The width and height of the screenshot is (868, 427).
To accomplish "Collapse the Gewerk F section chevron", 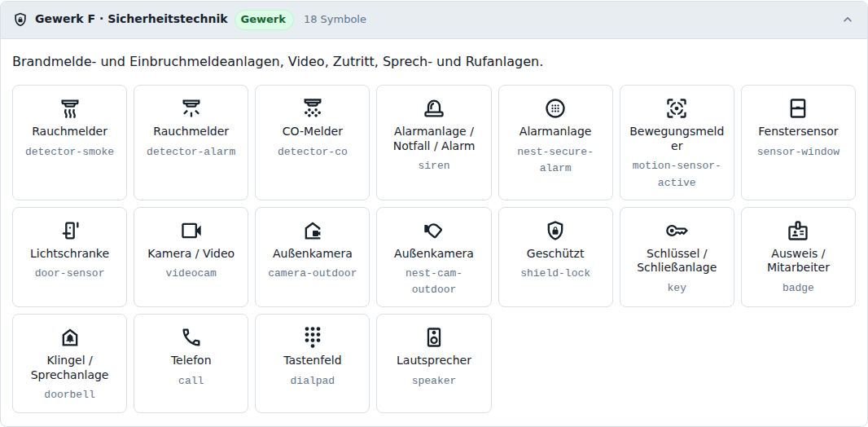I will pos(848,20).
